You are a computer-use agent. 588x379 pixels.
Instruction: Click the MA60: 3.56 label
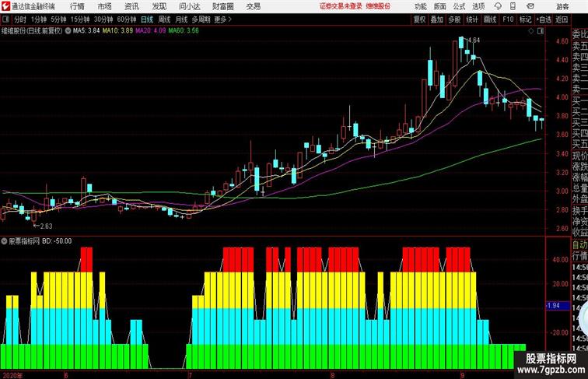(x=184, y=31)
